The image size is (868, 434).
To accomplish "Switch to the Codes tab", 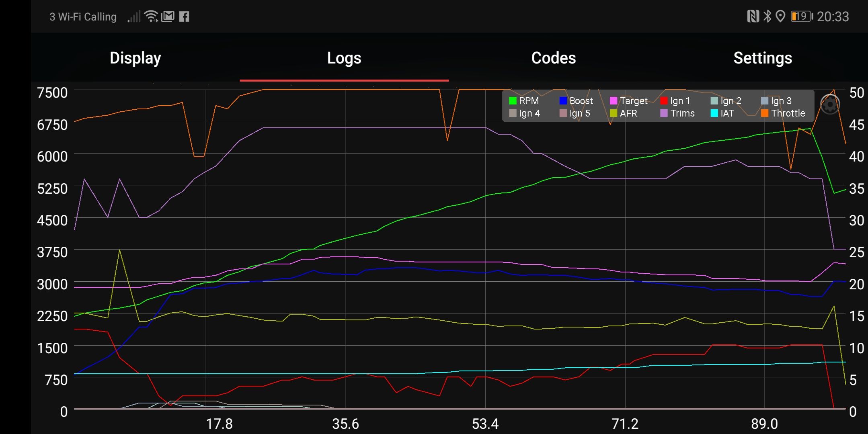I will (x=553, y=58).
